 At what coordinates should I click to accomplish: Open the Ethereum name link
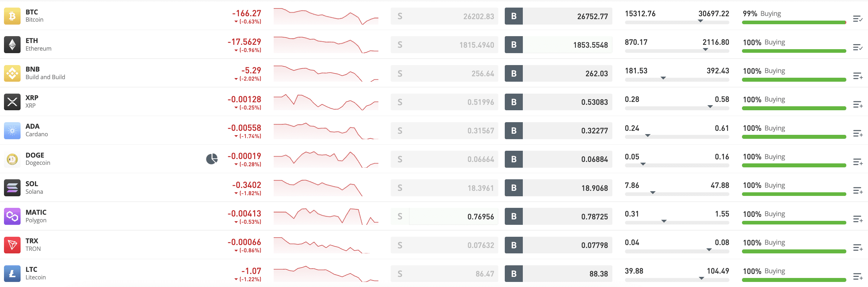(38, 48)
